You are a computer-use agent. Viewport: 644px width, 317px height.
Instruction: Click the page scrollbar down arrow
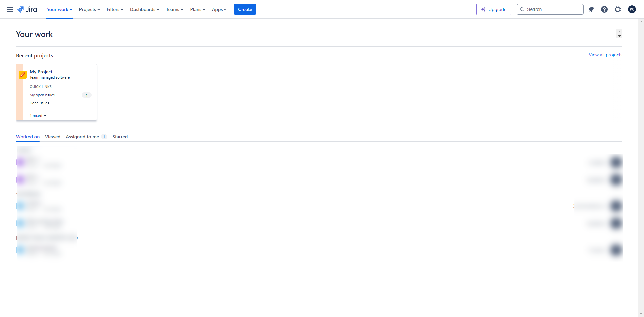(x=641, y=314)
